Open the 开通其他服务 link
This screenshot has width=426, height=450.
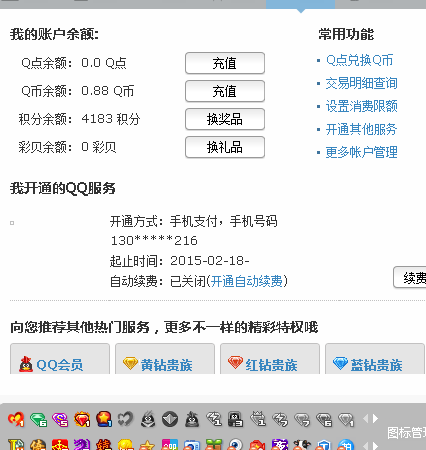(x=362, y=129)
